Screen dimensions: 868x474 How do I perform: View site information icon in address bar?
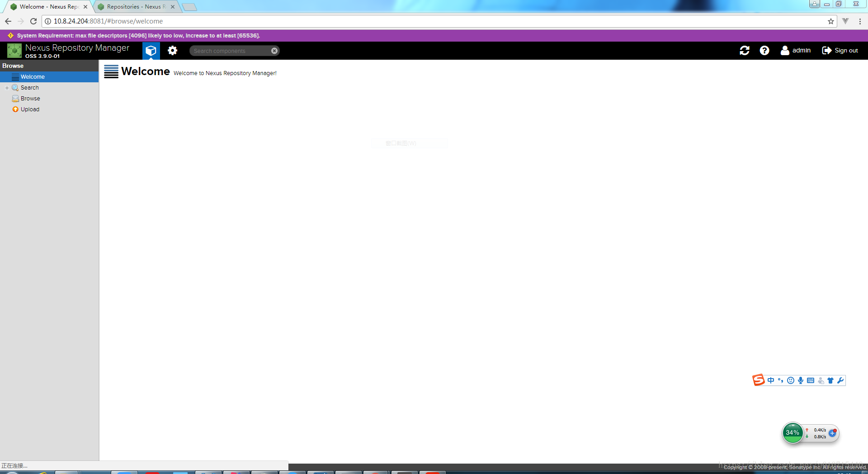coord(48,21)
